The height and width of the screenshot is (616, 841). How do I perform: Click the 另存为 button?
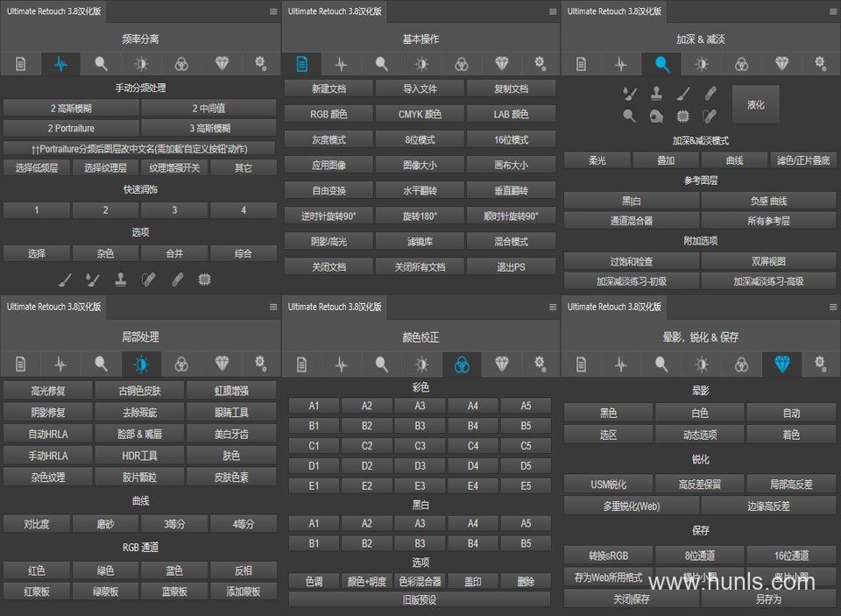(x=768, y=598)
